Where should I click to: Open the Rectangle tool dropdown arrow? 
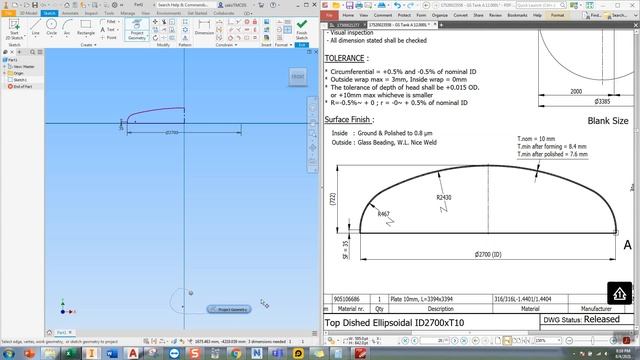(86, 38)
